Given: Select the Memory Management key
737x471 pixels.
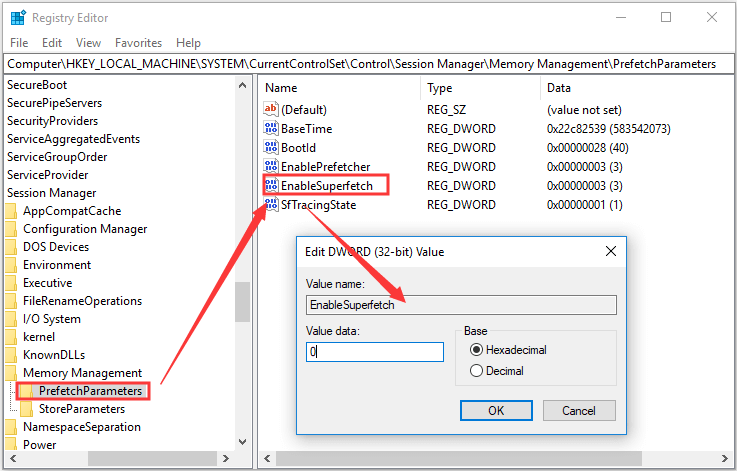Looking at the screenshot, I should 82,373.
